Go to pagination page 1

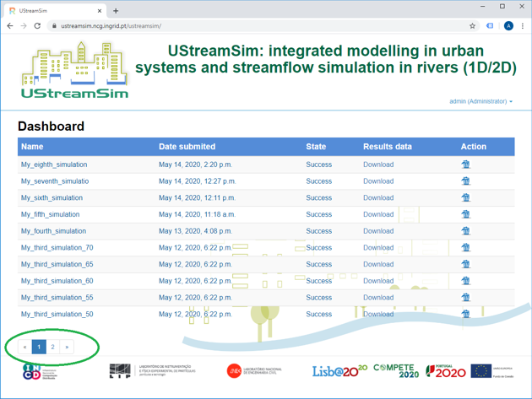click(x=39, y=347)
